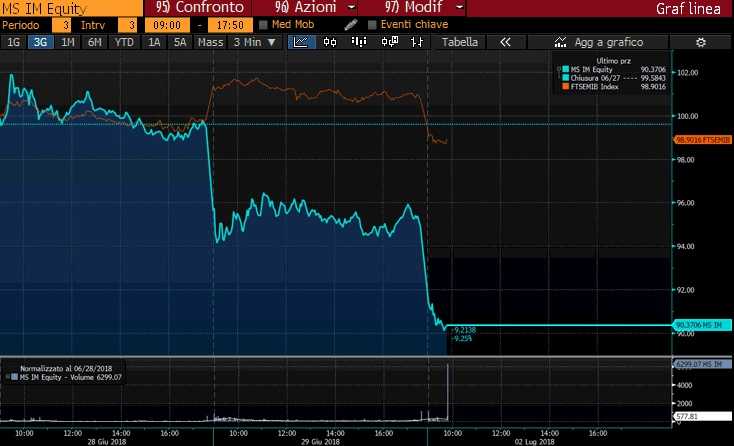Select the 1G range tab
This screenshot has height=446, width=734.
click(x=14, y=42)
